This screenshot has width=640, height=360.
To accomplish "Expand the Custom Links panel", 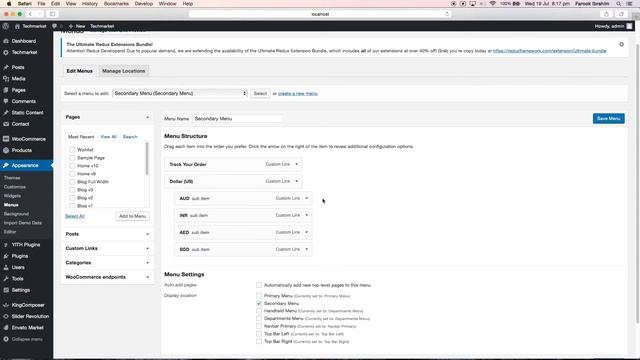I will 147,249.
